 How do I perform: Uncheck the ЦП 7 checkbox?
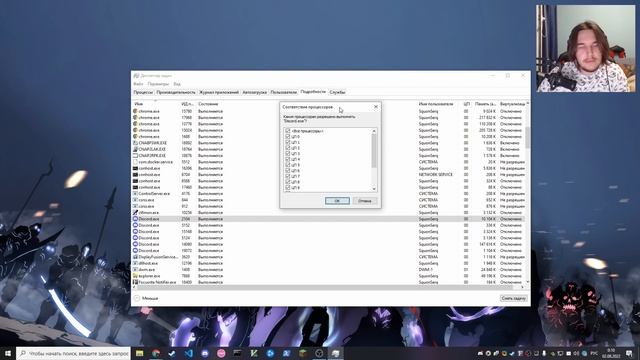pos(288,176)
